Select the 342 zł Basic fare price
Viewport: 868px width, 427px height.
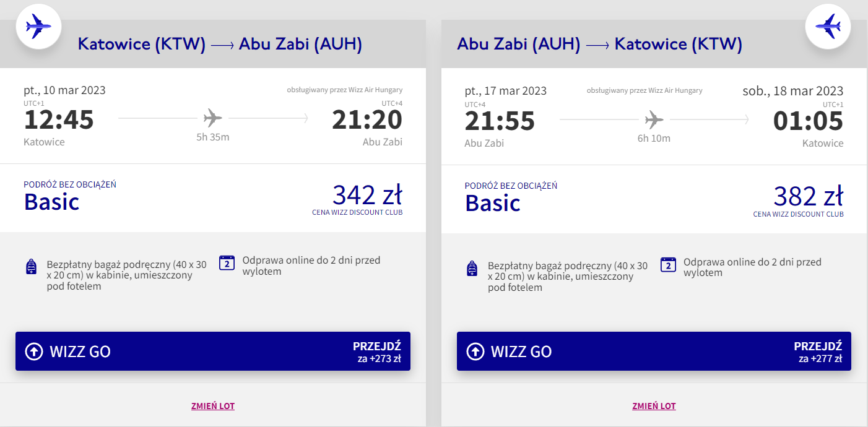pos(367,195)
